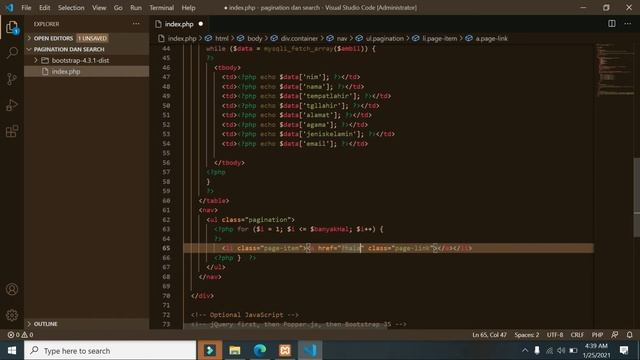Click html in the breadcrumb
This screenshot has height=360, width=640.
(222, 38)
